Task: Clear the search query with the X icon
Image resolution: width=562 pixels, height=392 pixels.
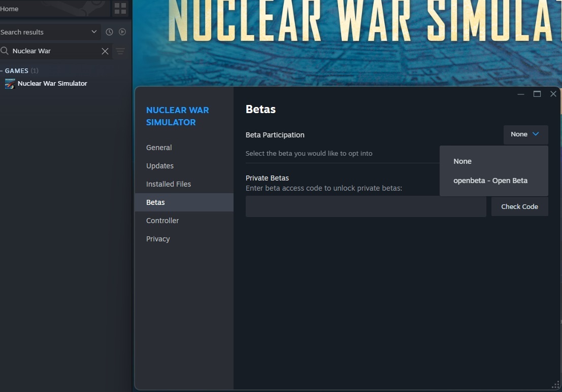Action: (105, 51)
